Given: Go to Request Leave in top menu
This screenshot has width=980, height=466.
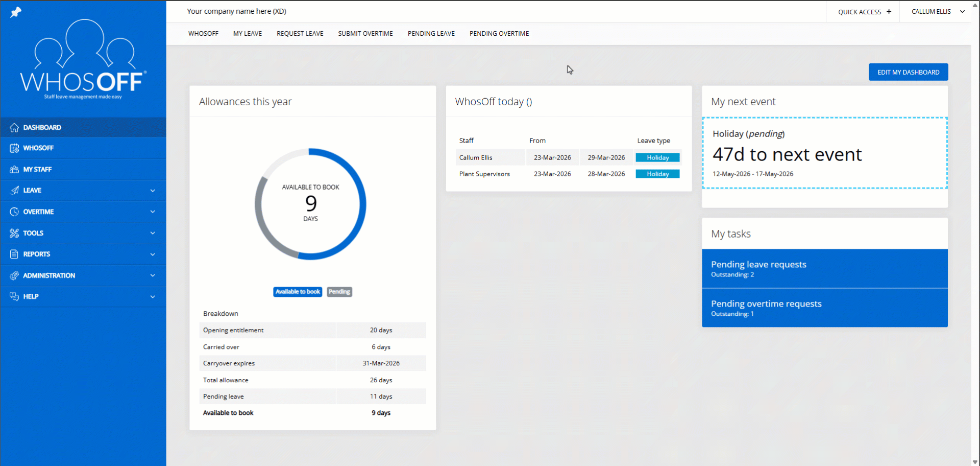Looking at the screenshot, I should 300,34.
